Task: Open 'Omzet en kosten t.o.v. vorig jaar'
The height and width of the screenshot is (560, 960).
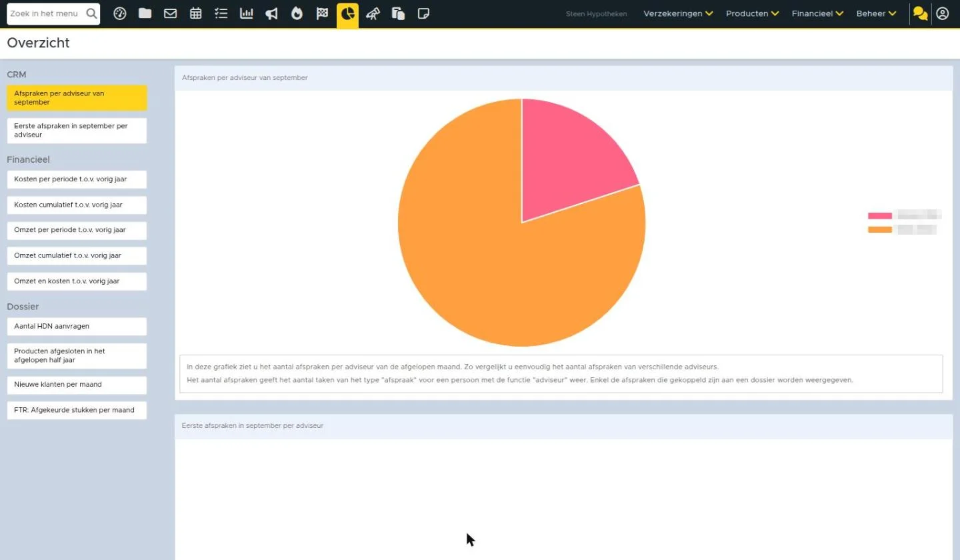Action: tap(77, 281)
